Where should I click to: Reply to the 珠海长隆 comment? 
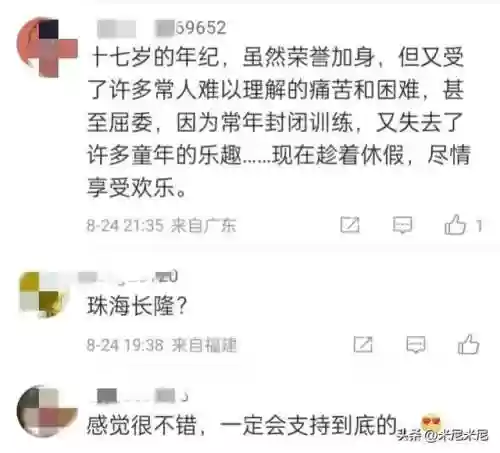pos(416,344)
